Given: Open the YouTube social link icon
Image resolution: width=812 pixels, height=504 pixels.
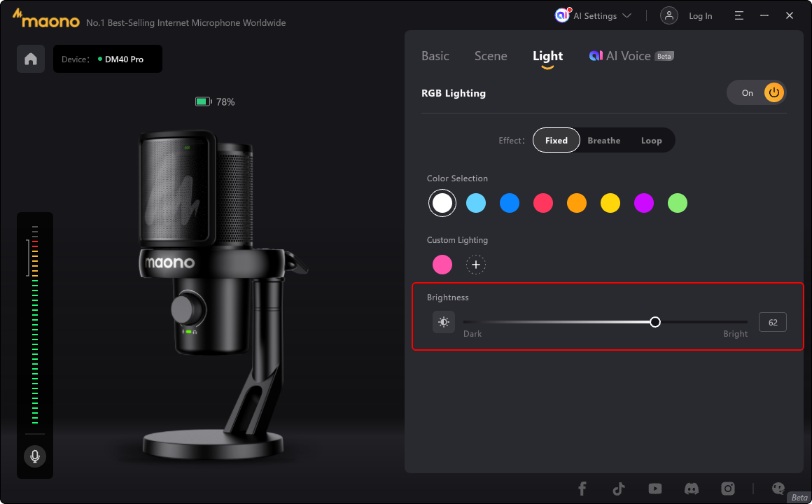Looking at the screenshot, I should pos(655,489).
